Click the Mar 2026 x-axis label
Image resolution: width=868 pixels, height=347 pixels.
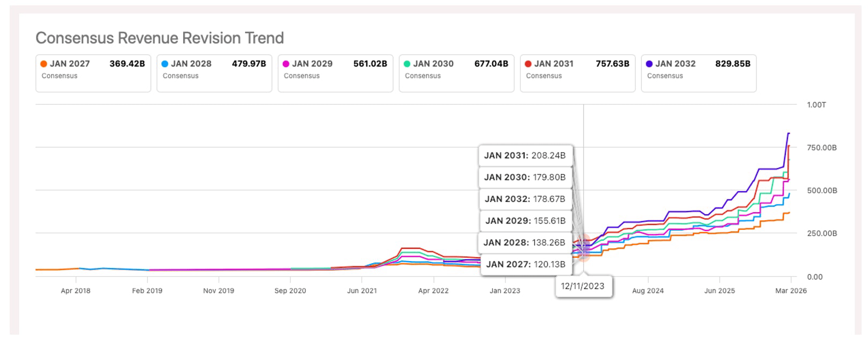(791, 291)
